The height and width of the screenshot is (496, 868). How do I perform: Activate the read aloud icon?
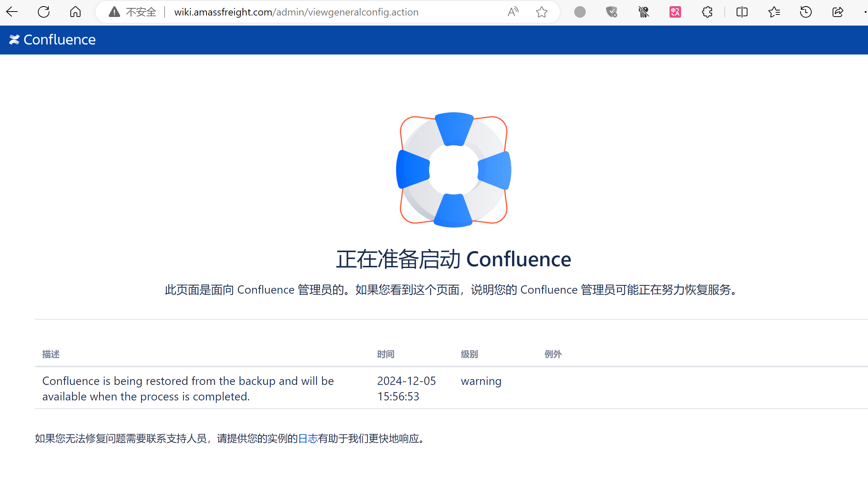[513, 12]
